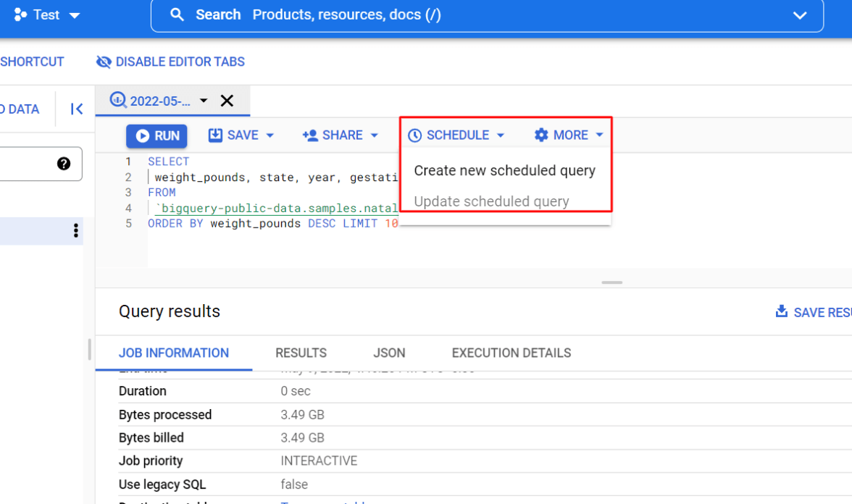
Task: Switch to the Results tab
Action: pyautogui.click(x=301, y=353)
